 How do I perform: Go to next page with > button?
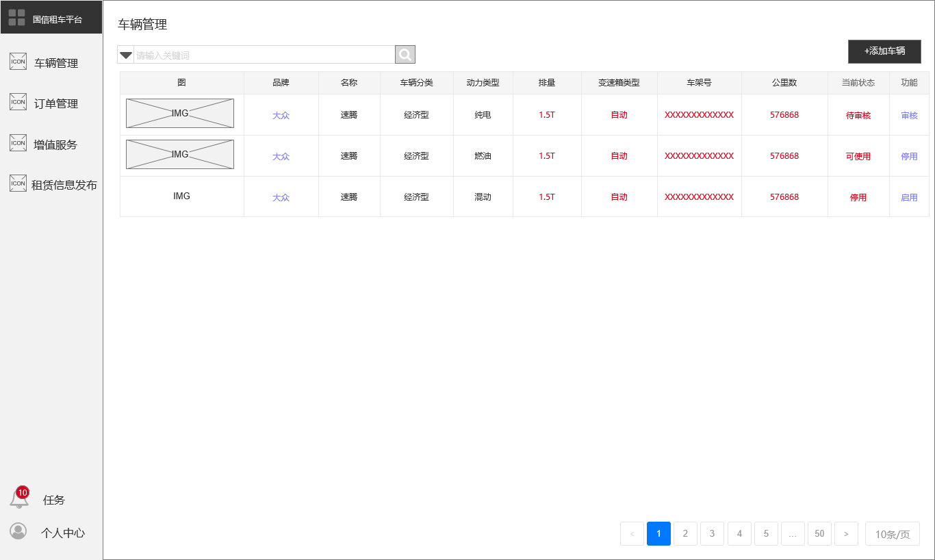pos(846,534)
